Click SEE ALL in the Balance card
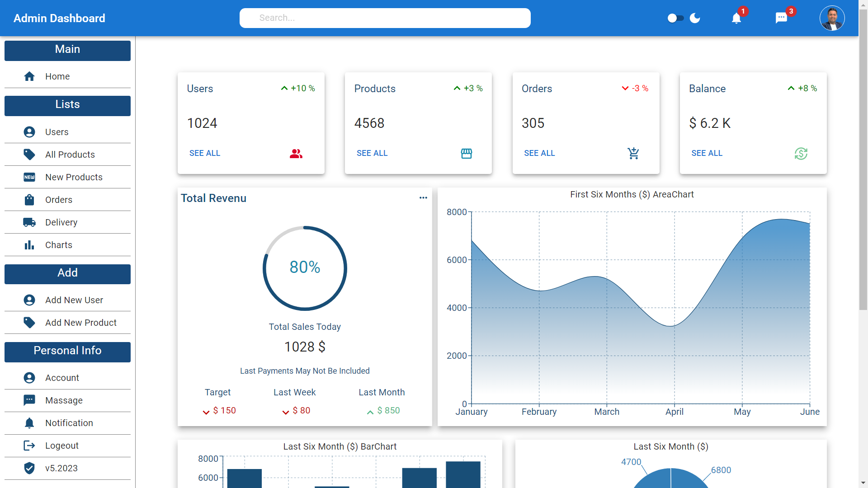 click(707, 153)
